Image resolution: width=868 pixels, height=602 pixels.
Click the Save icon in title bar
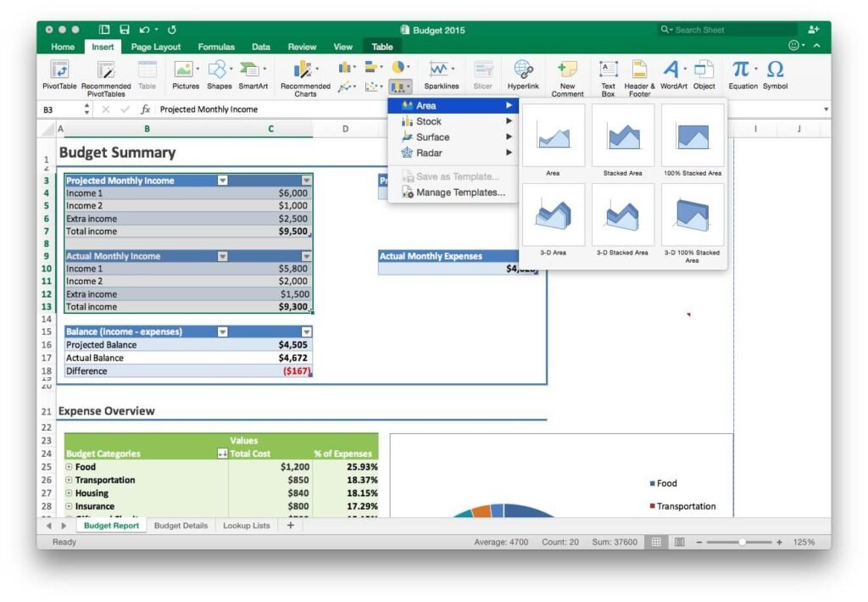[x=125, y=30]
